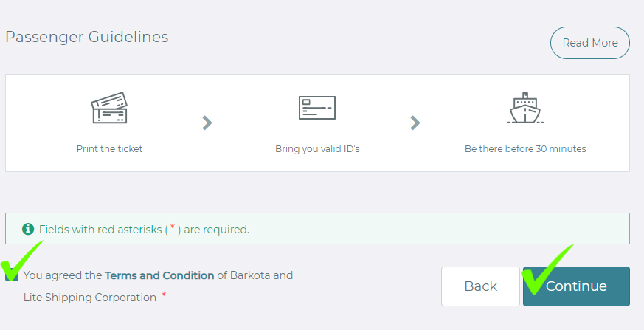
Task: Click the red asterisk after Lite Shipping Corporation
Action: click(164, 295)
